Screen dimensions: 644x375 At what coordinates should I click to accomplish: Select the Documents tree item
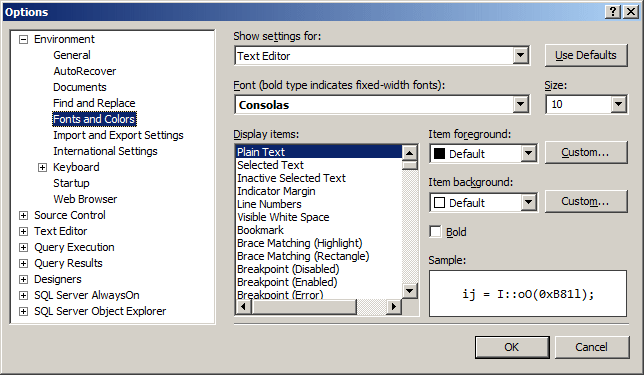click(x=80, y=87)
